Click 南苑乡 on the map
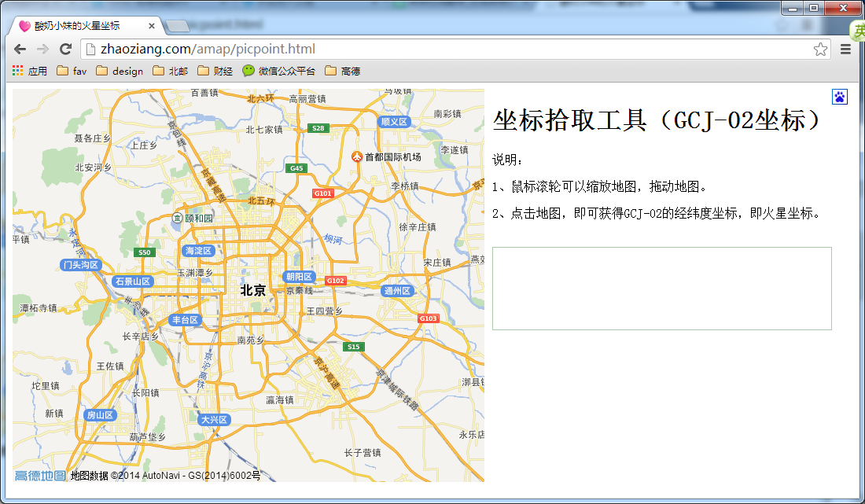 (250, 340)
